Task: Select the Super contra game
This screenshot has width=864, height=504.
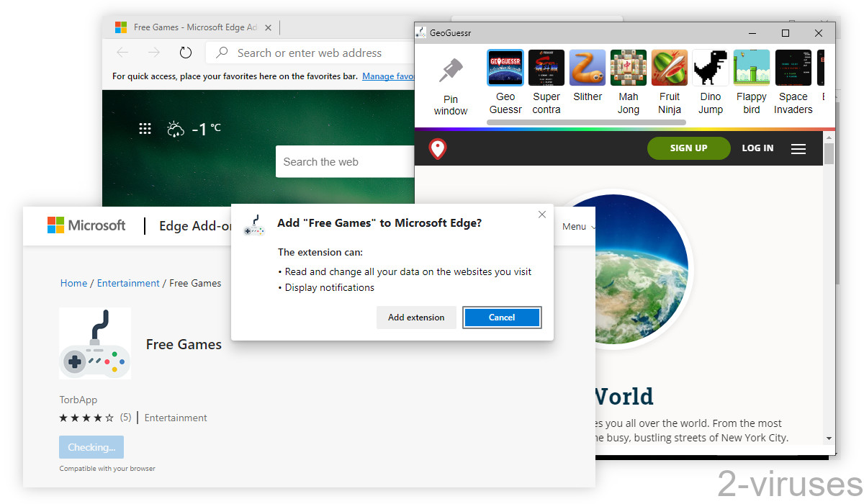Action: [x=546, y=67]
